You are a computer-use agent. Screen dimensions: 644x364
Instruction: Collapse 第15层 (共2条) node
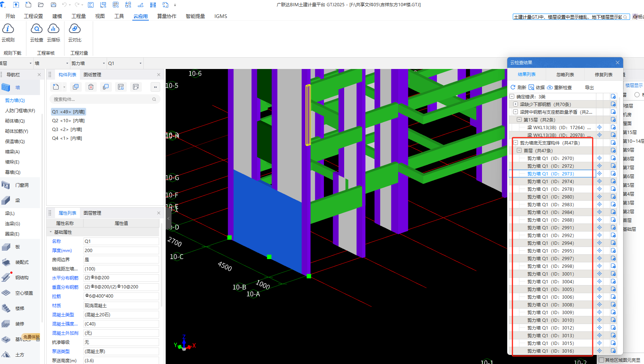click(519, 120)
